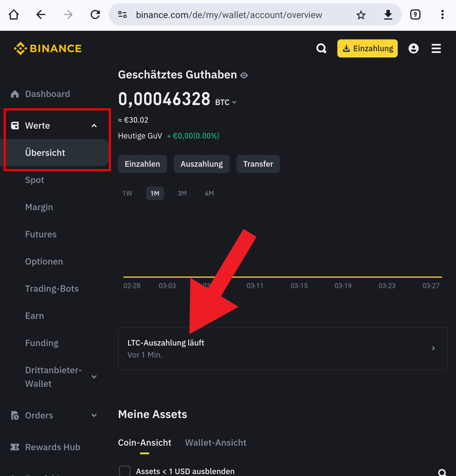Click the yellow balance chart line
Screen dimensions: 456x476
tap(342, 277)
